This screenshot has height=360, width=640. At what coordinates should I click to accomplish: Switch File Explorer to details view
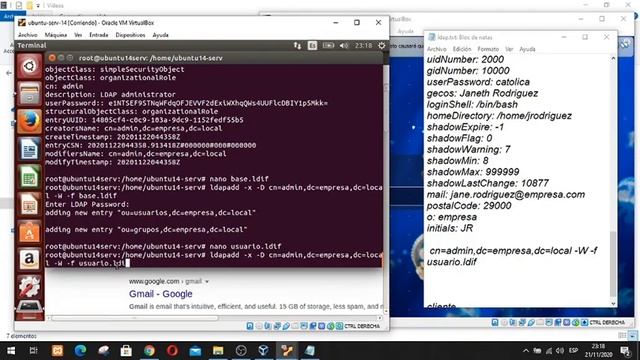coord(622,336)
